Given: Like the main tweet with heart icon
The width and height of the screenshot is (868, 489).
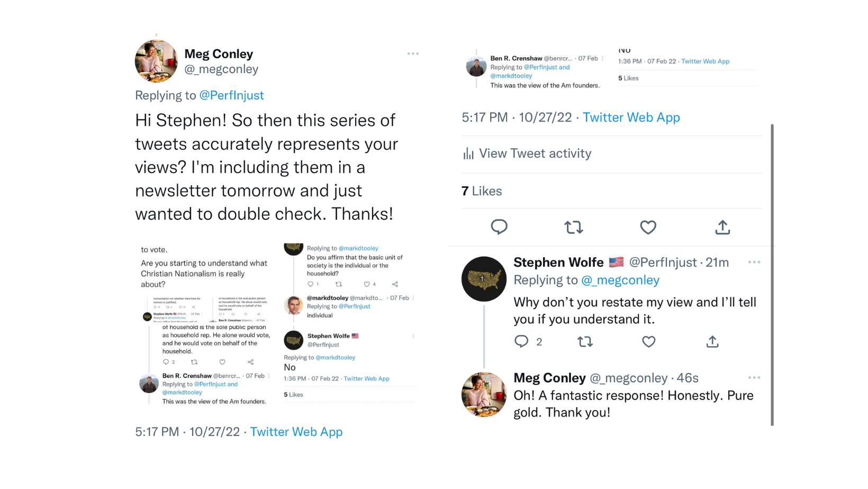Looking at the screenshot, I should [648, 228].
